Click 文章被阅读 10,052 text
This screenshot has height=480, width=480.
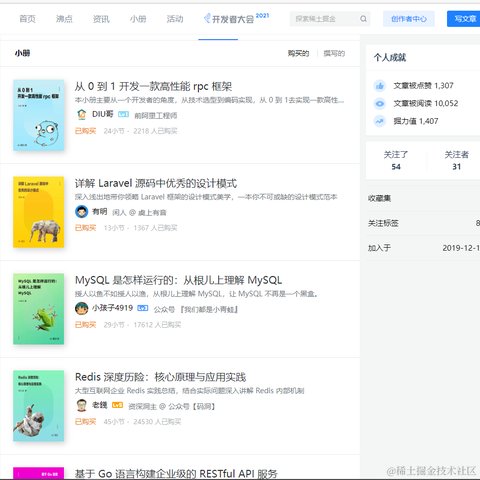(x=426, y=104)
